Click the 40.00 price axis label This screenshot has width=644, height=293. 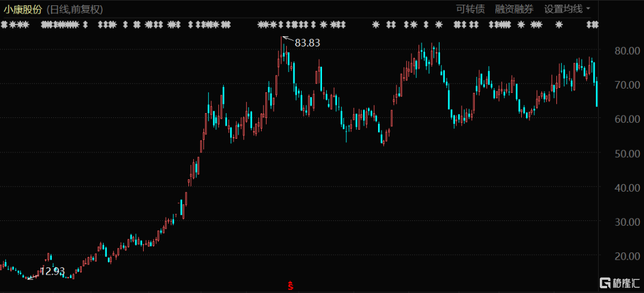tap(628, 188)
